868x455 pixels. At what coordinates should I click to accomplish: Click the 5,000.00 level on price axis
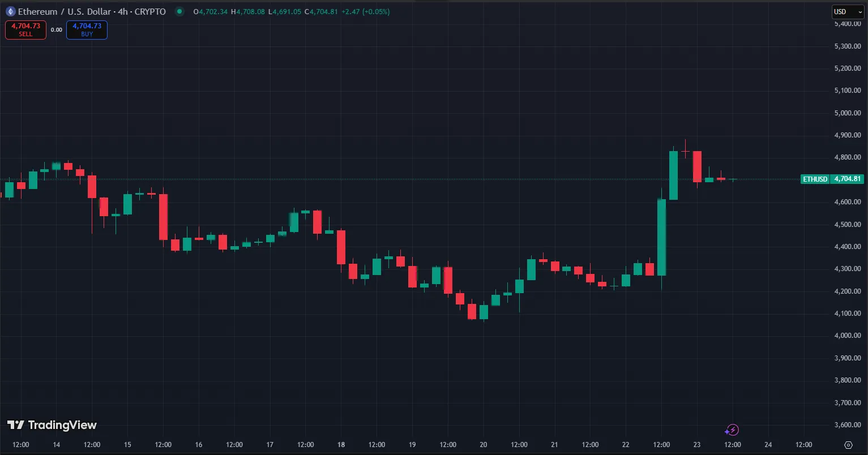848,113
